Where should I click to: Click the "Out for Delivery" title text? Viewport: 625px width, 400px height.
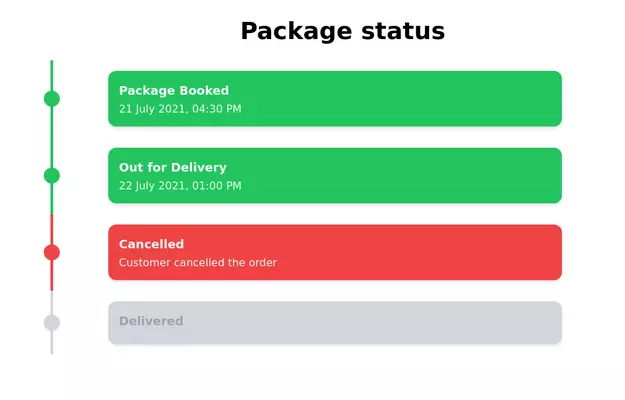[x=173, y=167]
